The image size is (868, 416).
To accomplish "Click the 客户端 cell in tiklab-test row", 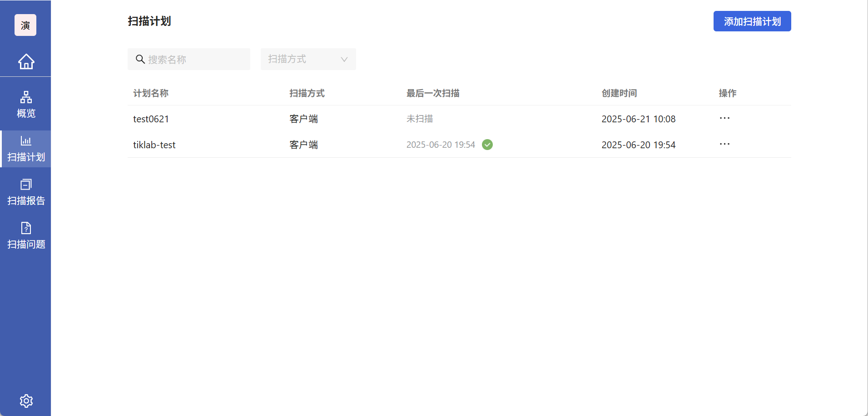I will click(303, 145).
